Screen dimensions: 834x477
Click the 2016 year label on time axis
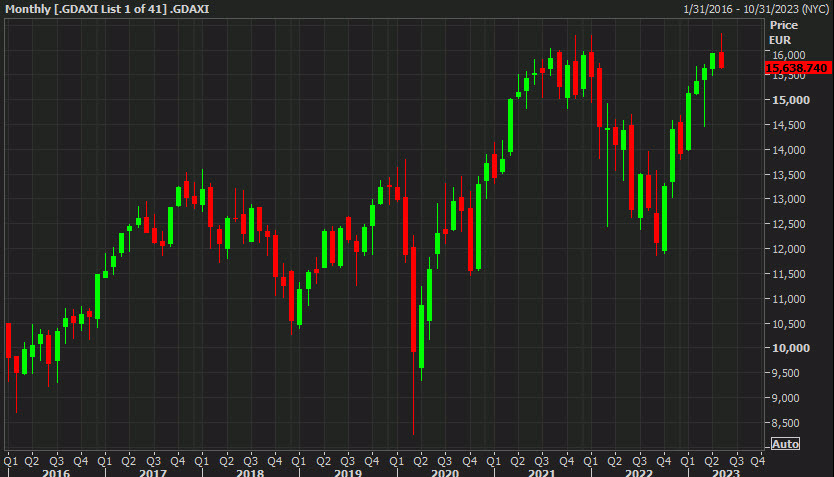(56, 473)
